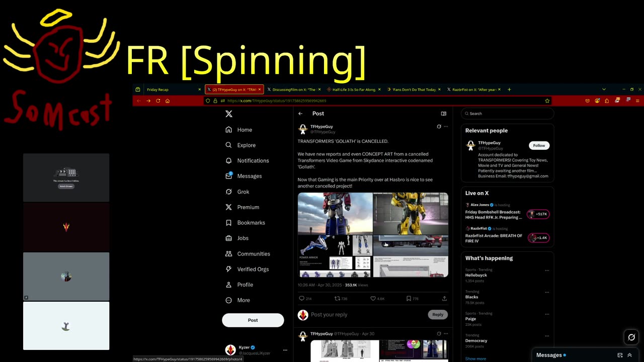Click the browser home button
The width and height of the screenshot is (644, 362).
click(x=168, y=101)
